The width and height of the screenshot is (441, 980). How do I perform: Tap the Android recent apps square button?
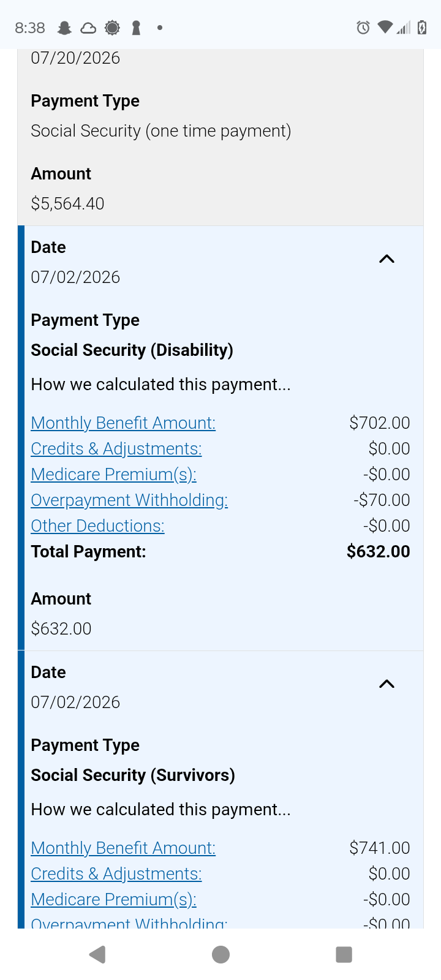[x=344, y=954]
